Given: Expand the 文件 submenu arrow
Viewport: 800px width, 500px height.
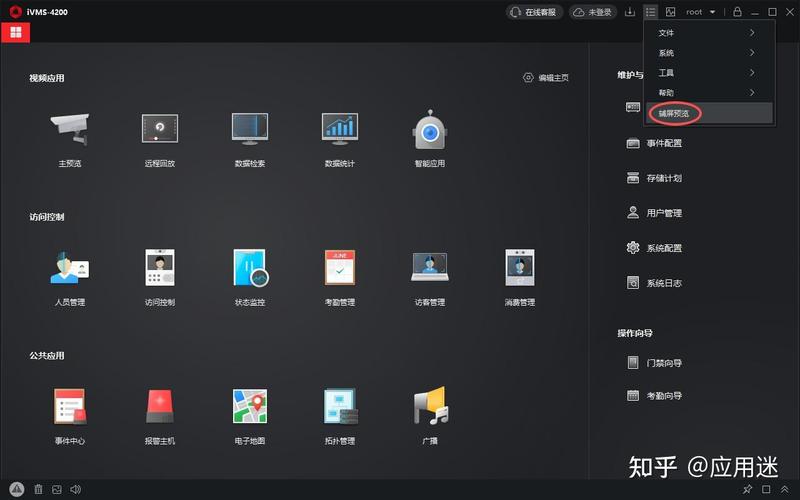Looking at the screenshot, I should coord(752,33).
